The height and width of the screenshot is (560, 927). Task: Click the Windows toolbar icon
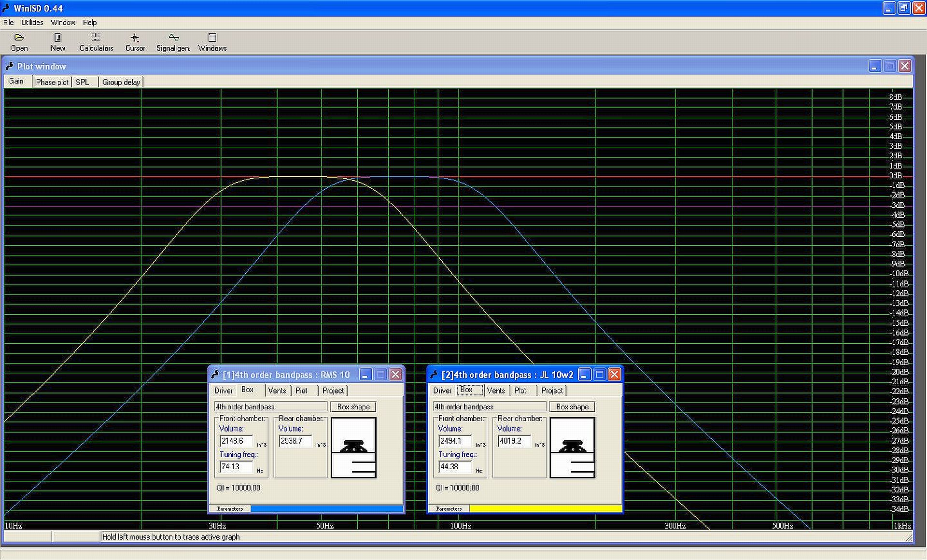(x=212, y=38)
